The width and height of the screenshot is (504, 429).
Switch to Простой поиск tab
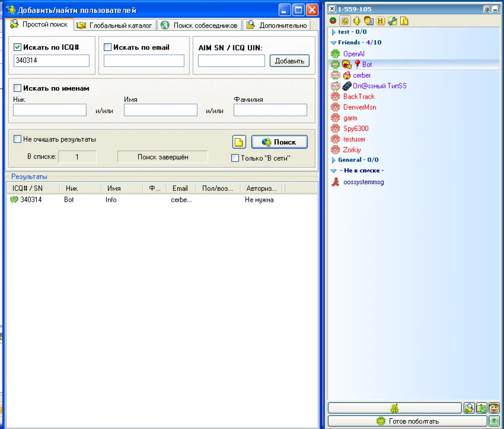tap(39, 24)
